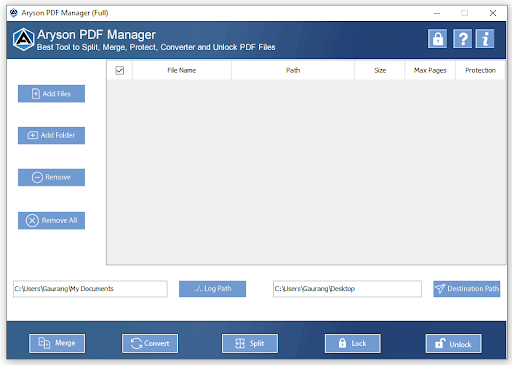Sort by the File Name column header
The image size is (512, 365).
point(182,70)
